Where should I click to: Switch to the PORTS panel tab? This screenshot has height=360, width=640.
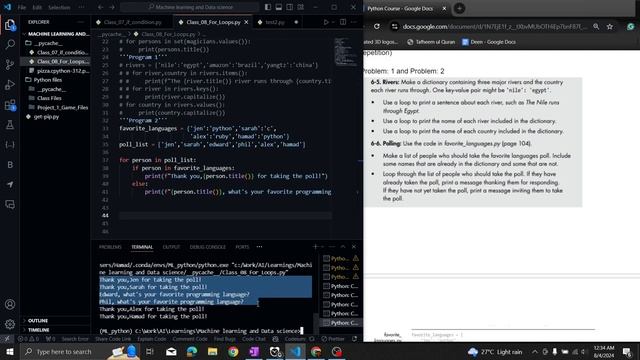click(242, 247)
